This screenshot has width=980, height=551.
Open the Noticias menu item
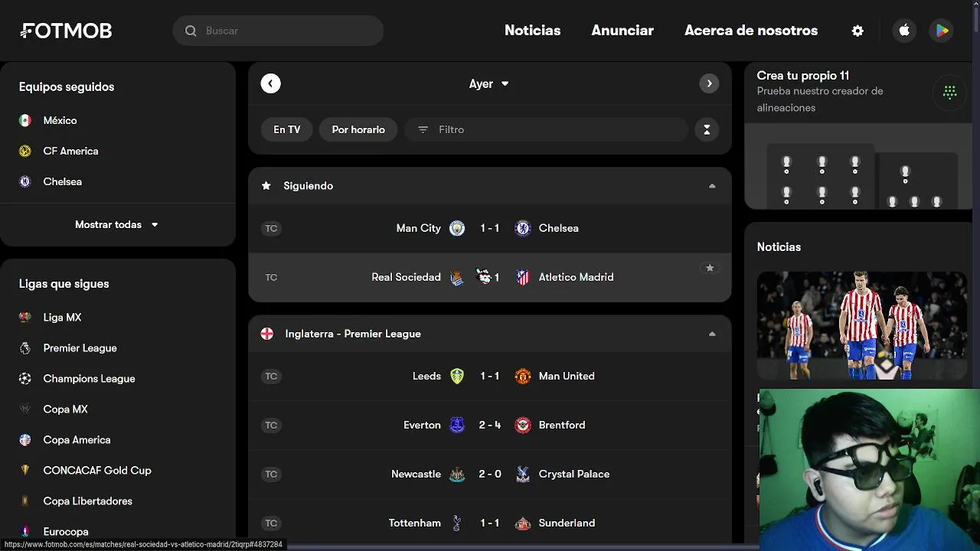pyautogui.click(x=532, y=31)
